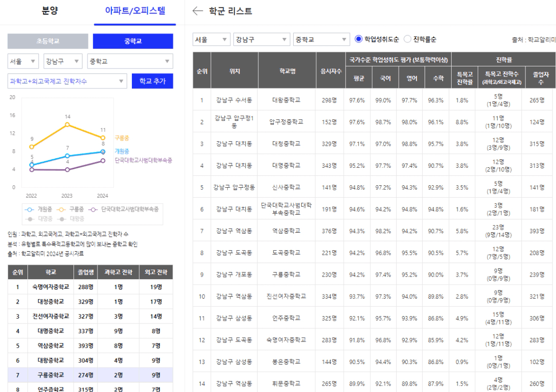Click the 구룡중 2023 data point valued 14
The height and width of the screenshot is (392, 556).
click(67, 124)
